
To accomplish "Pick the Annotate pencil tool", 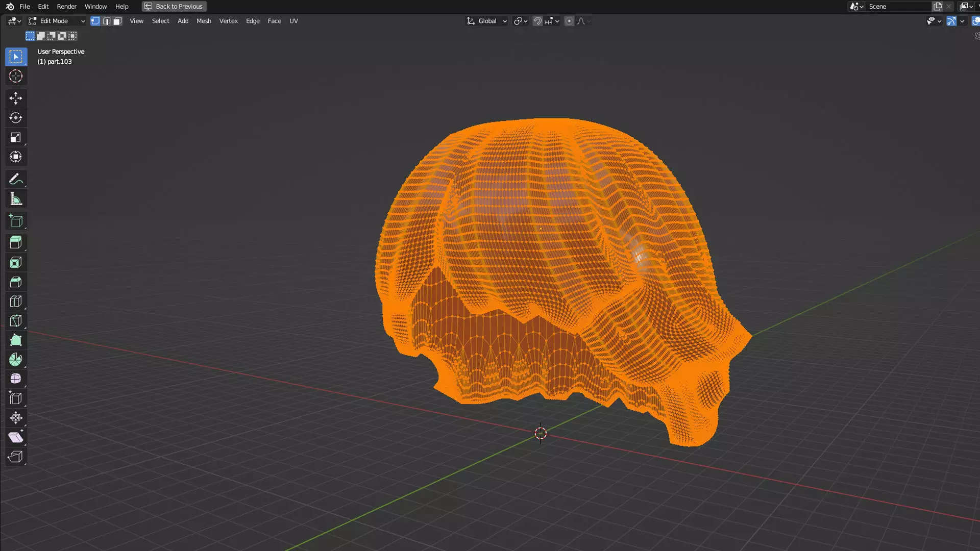I will coord(15,179).
